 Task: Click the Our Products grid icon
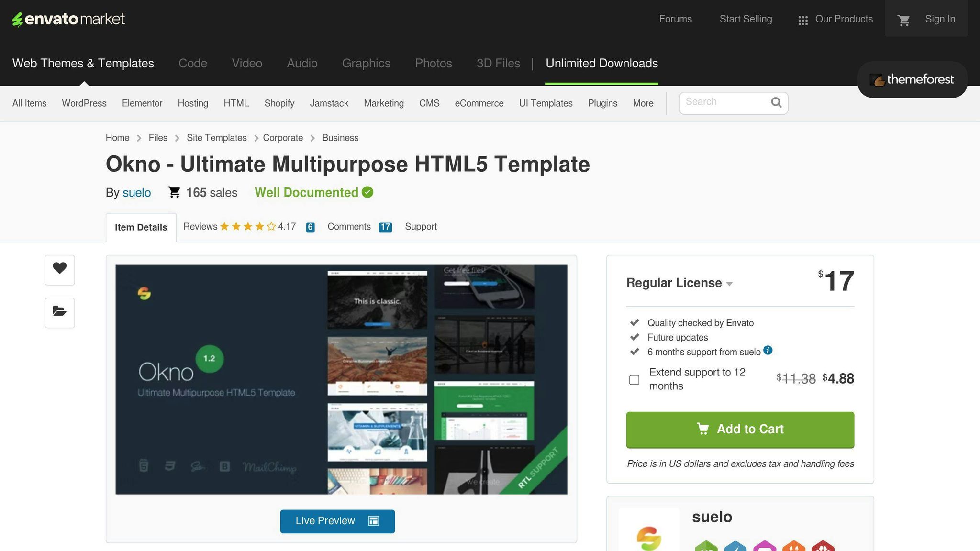tap(803, 21)
